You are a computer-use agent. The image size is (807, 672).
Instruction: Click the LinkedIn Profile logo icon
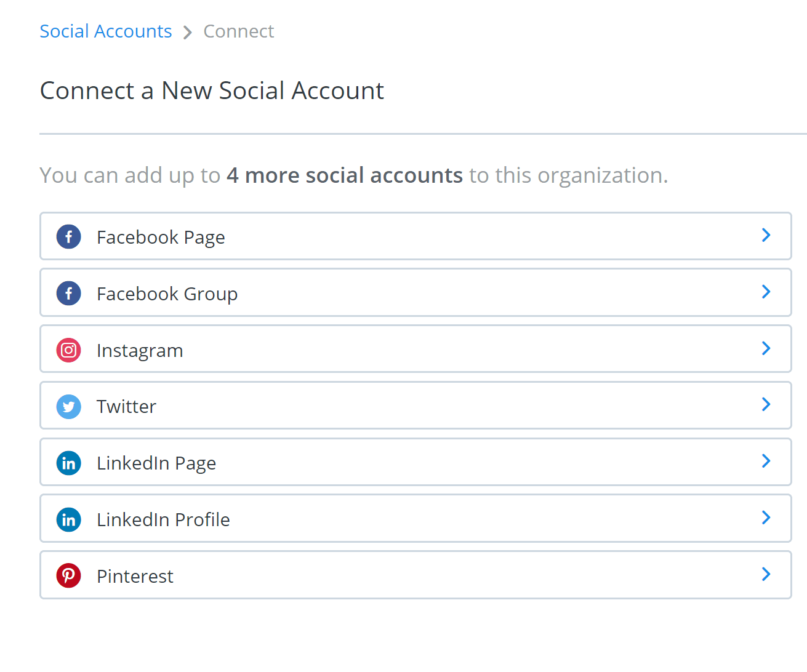[69, 519]
